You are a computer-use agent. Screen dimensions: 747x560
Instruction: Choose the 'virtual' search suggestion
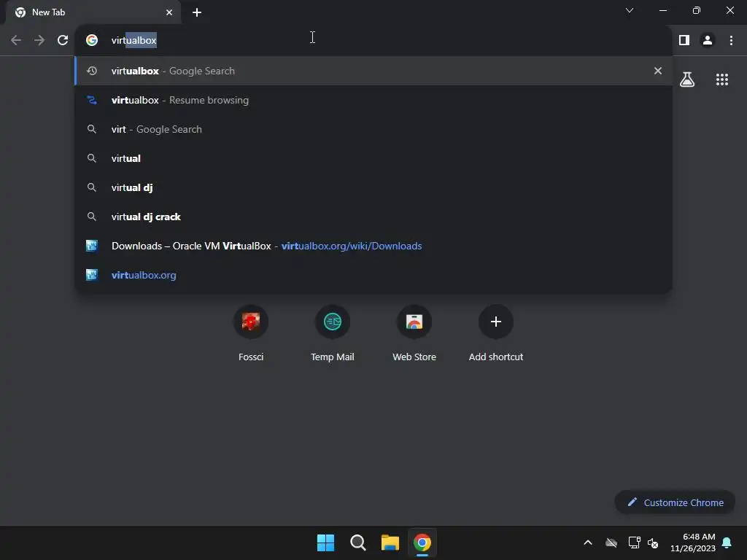(373, 158)
